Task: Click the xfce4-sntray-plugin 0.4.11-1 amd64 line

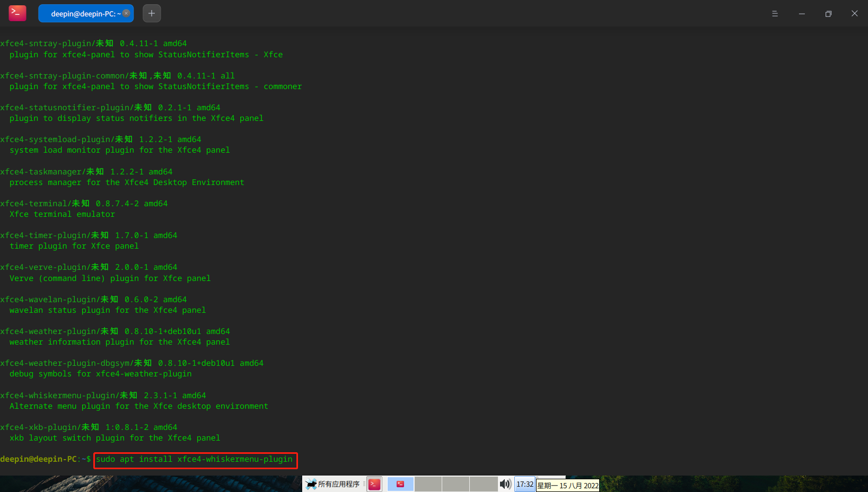Action: (93, 43)
